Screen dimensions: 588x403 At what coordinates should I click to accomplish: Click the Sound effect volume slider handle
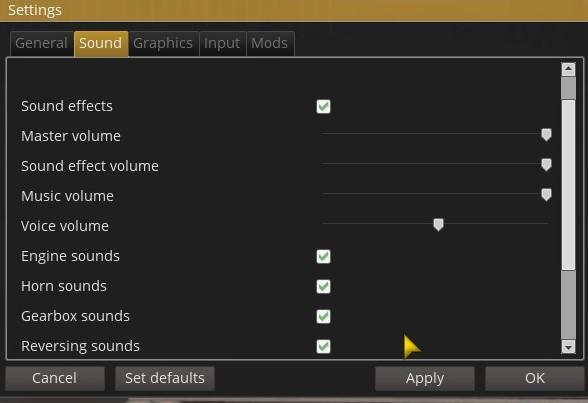tap(546, 165)
